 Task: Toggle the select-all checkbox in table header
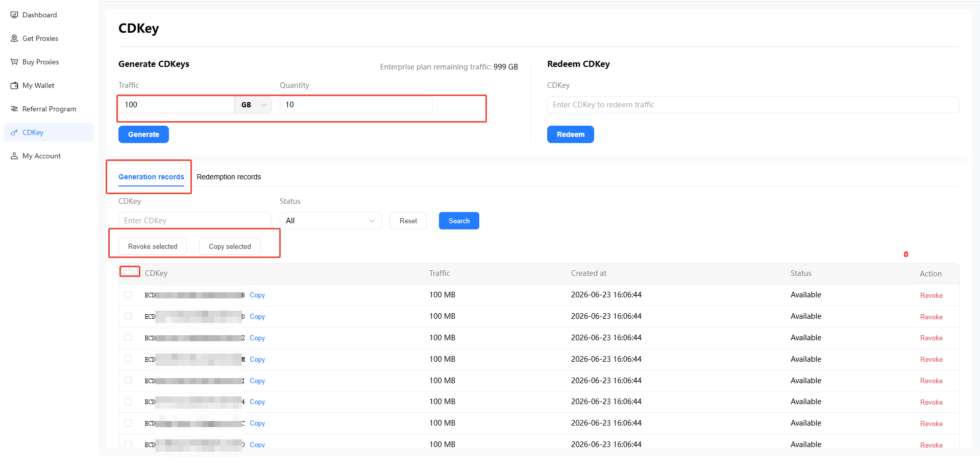(x=128, y=272)
